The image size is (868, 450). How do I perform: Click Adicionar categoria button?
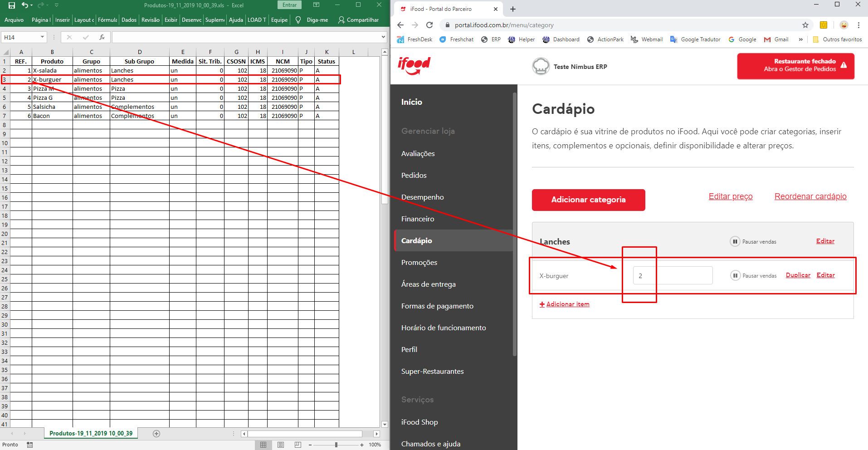pyautogui.click(x=589, y=200)
